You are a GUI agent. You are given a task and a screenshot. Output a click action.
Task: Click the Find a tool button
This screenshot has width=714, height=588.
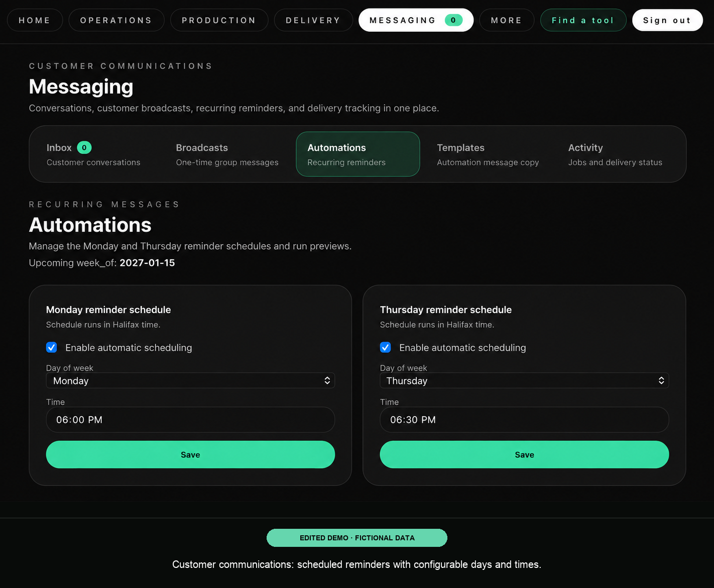tap(583, 20)
